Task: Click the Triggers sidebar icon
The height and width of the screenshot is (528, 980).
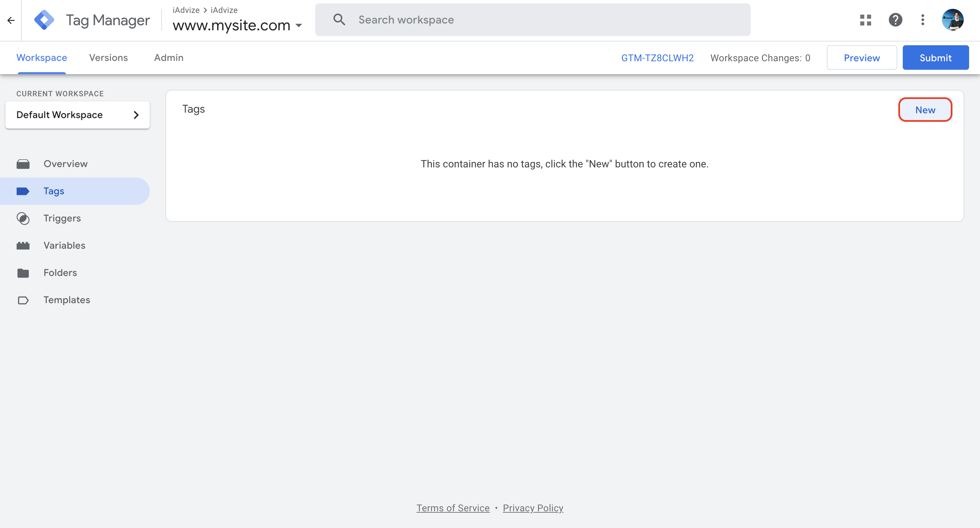Action: click(x=23, y=218)
